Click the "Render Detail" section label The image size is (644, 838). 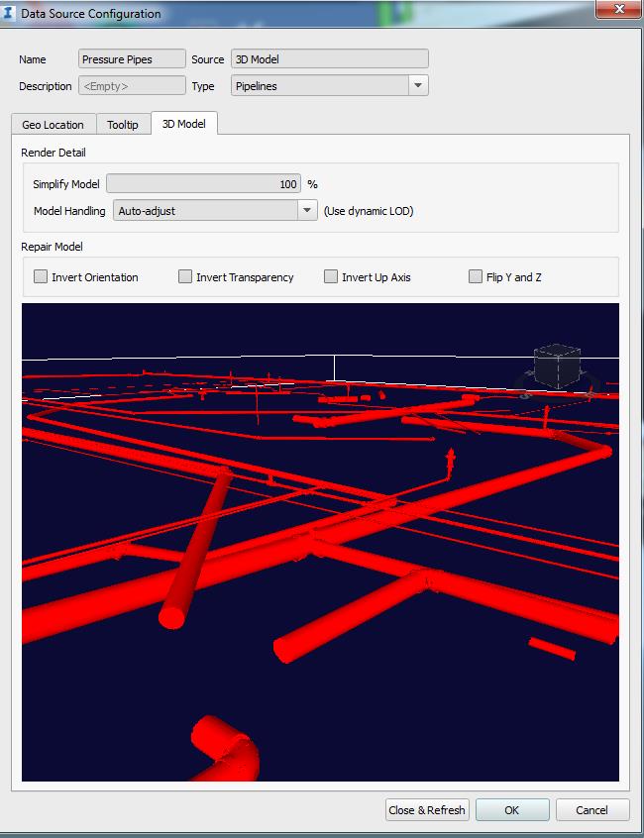tap(54, 153)
